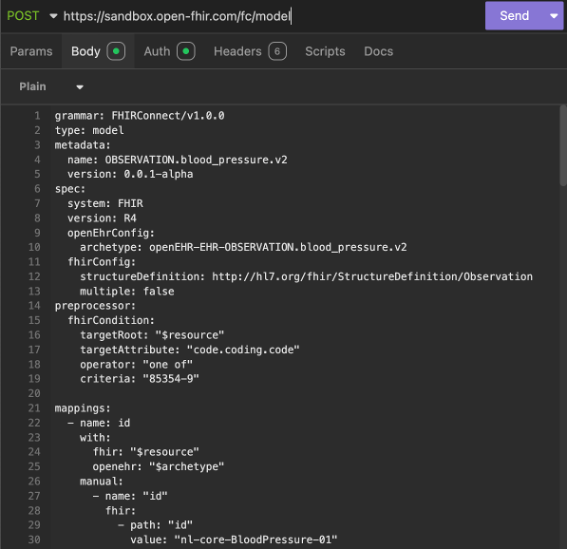Place cursor on the structureDefinition URL line

coord(306,277)
